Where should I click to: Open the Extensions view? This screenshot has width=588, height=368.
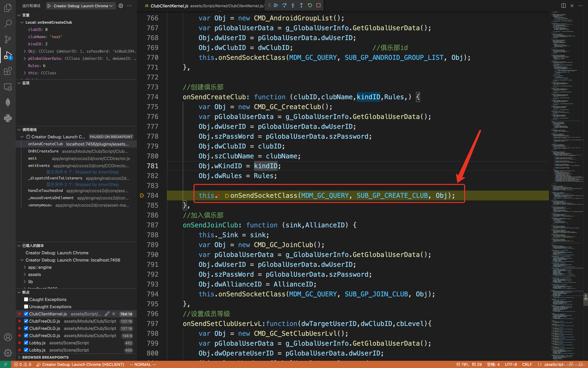8,71
